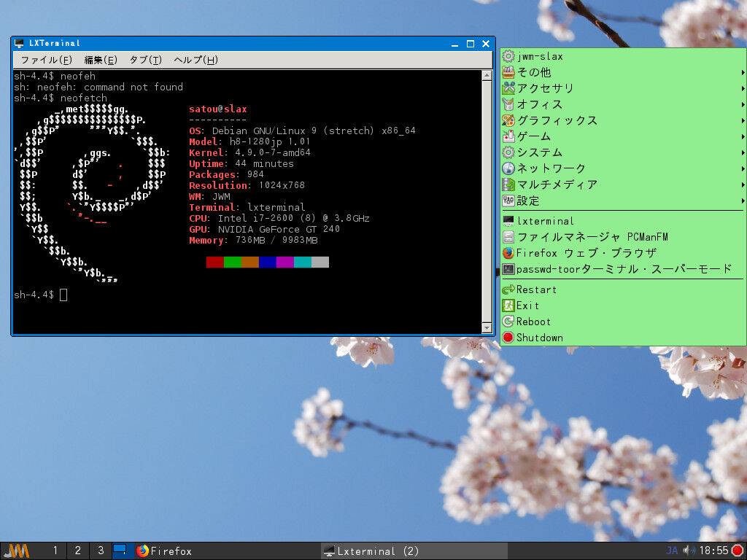Screen dimensions: 747x560
Task: Click the マルチメディア film icon
Action: 508,184
